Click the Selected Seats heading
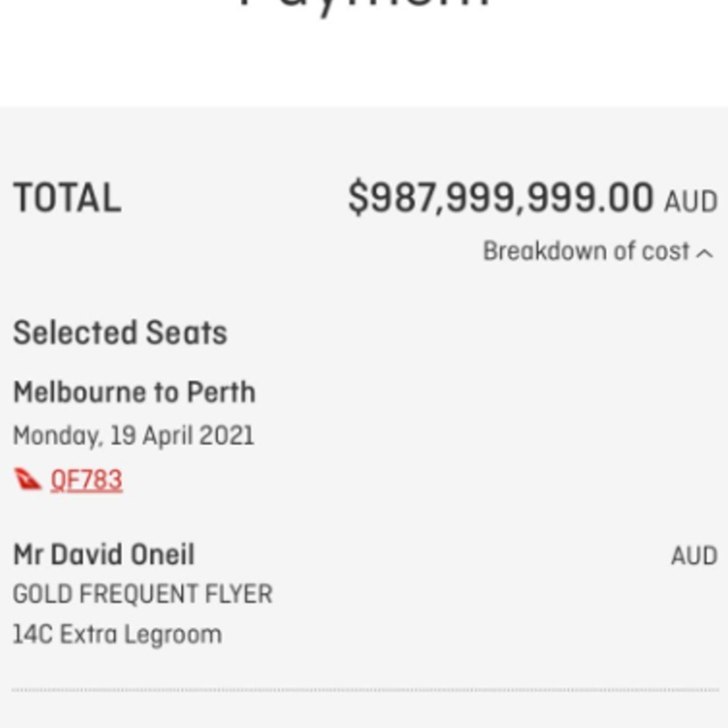The image size is (728, 728). click(120, 333)
